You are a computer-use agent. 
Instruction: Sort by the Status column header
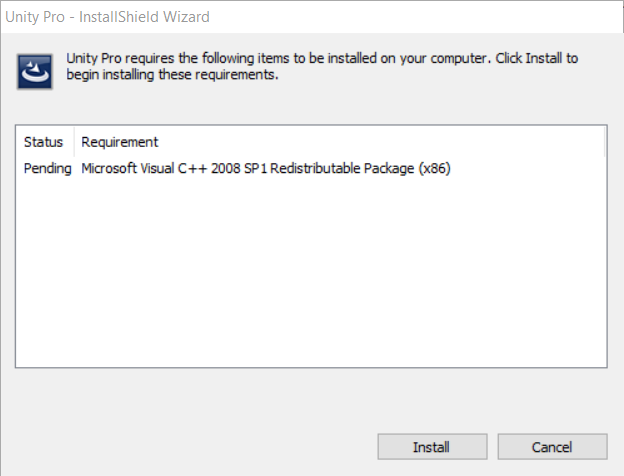44,142
